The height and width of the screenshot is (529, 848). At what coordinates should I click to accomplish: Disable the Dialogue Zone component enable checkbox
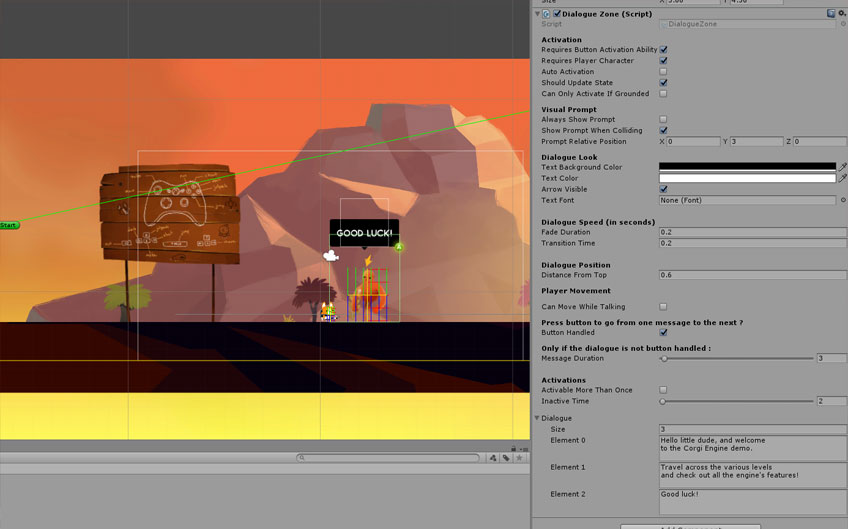(x=557, y=14)
